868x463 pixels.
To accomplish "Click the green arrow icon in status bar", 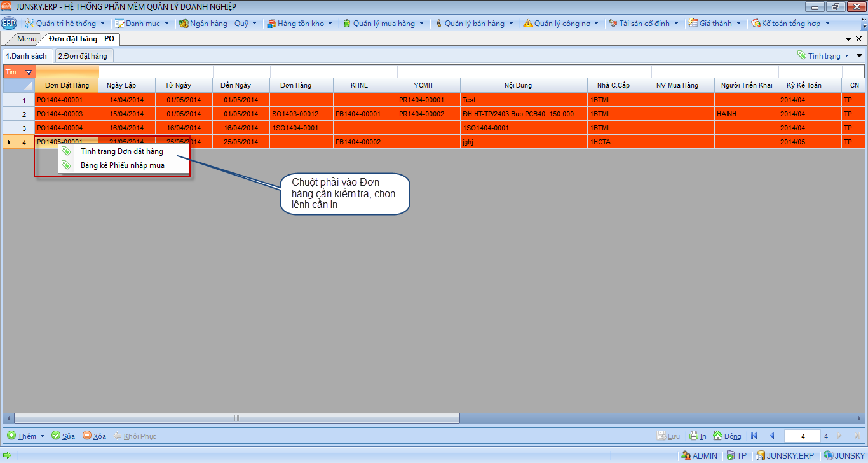I will point(7,455).
